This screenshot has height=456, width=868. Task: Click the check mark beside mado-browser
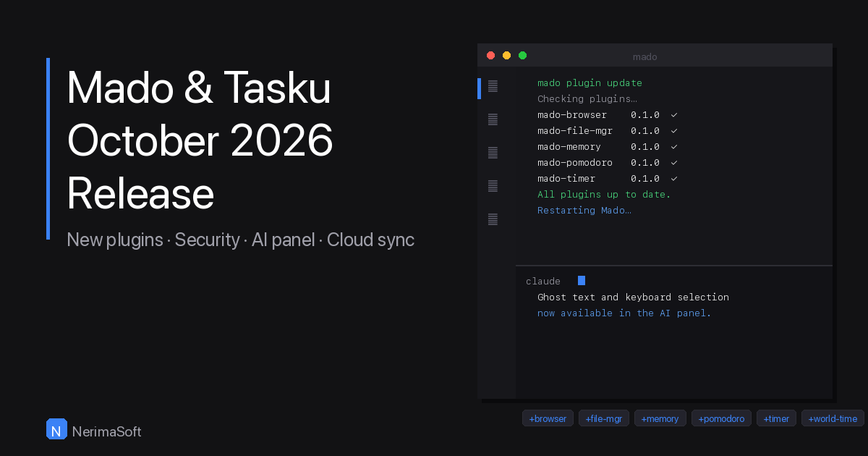tap(673, 115)
